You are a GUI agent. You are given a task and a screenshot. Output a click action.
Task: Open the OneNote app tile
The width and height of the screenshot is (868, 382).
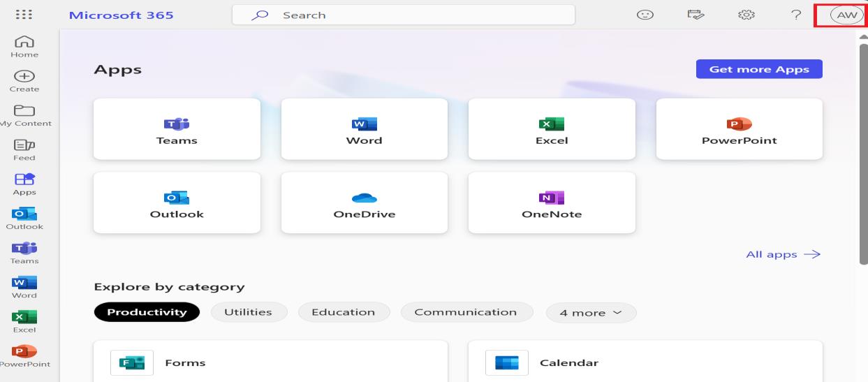click(552, 203)
